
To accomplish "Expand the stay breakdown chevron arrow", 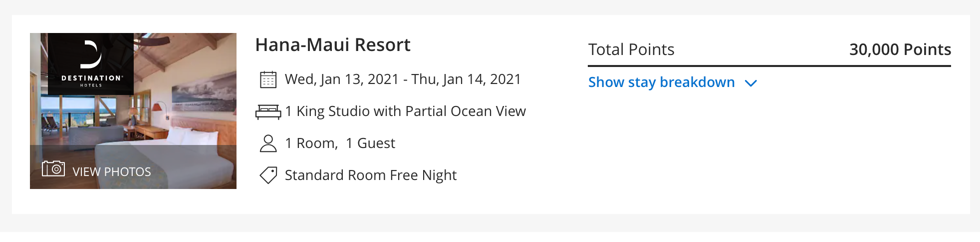I will (x=750, y=83).
